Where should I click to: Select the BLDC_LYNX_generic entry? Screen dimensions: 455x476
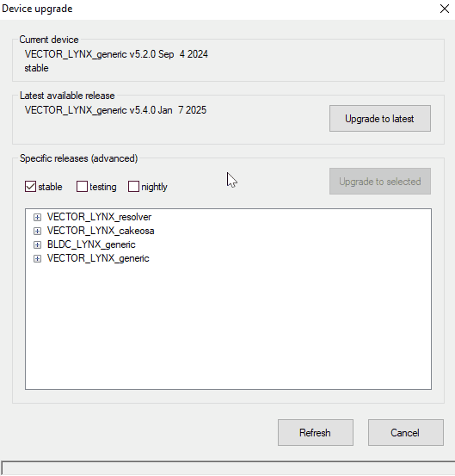91,244
